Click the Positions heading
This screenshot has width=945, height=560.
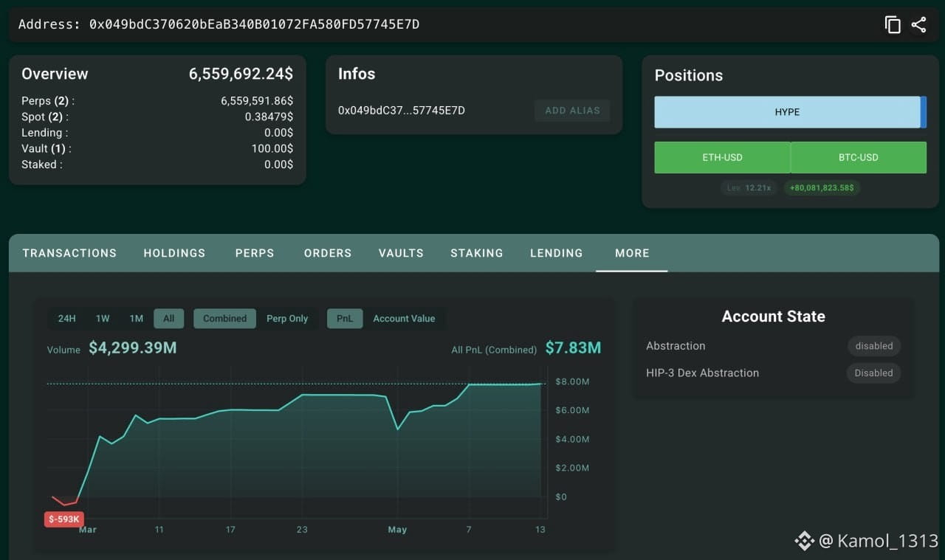coord(689,75)
